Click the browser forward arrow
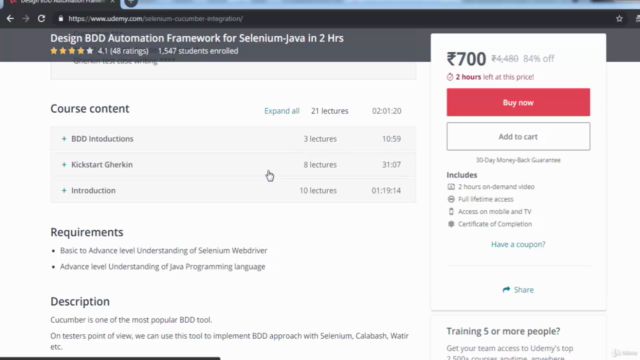Viewport: 640px width, 360px height. (26, 19)
